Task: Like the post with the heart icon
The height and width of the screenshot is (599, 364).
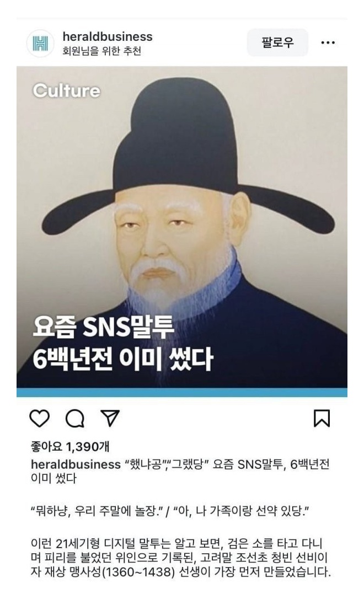Action: click(39, 418)
